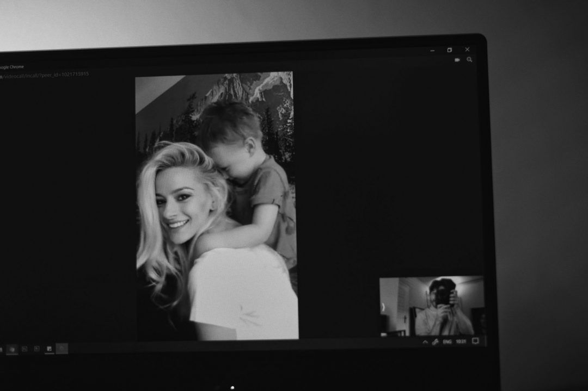Click the Google Chrome window title text
Screen dimensions: 588x391
11,67
